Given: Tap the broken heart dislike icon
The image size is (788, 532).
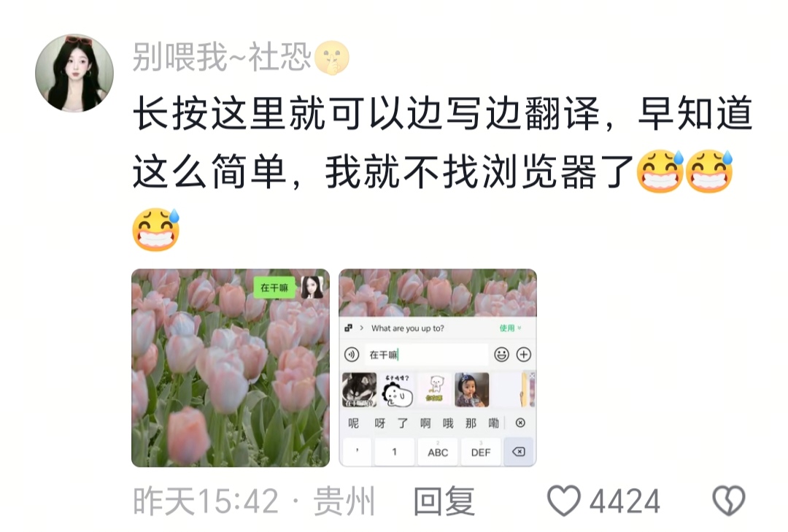Looking at the screenshot, I should [x=729, y=501].
